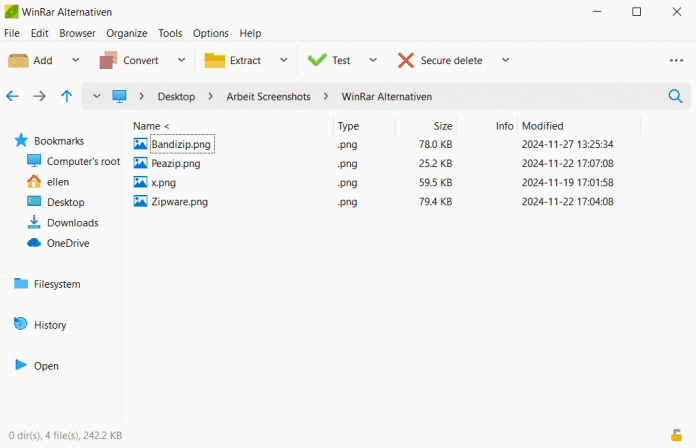Open the Tools menu
Viewport: 696px width, 448px height.
coord(170,33)
